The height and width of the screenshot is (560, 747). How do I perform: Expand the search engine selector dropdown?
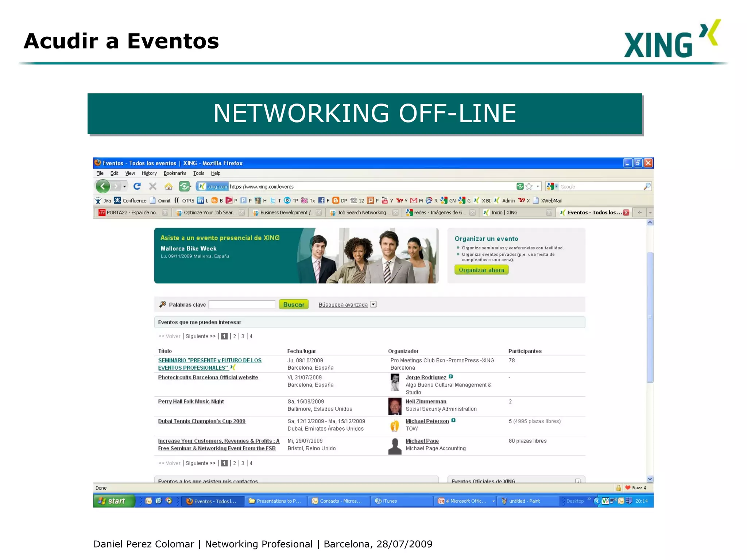(557, 186)
